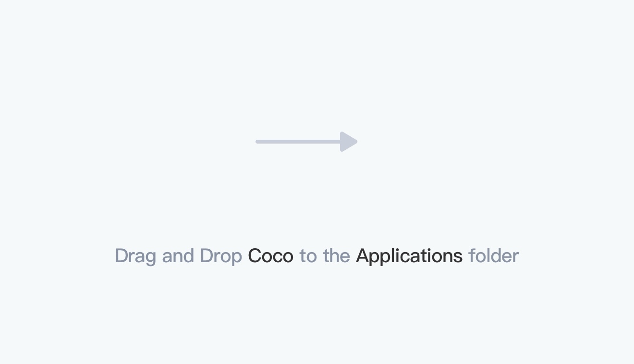Click the bold "Applications" word
The height and width of the screenshot is (364, 634).
coord(409,256)
